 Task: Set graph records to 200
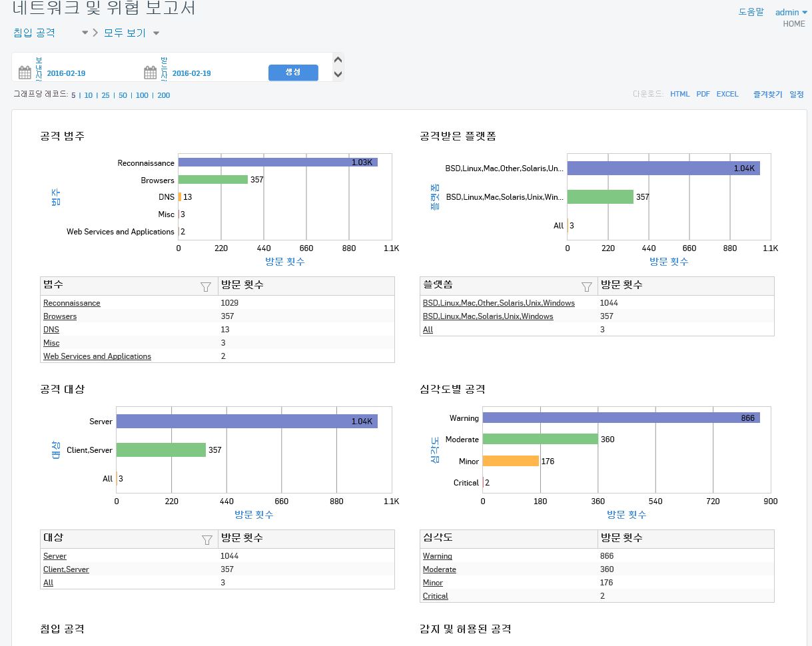[163, 95]
